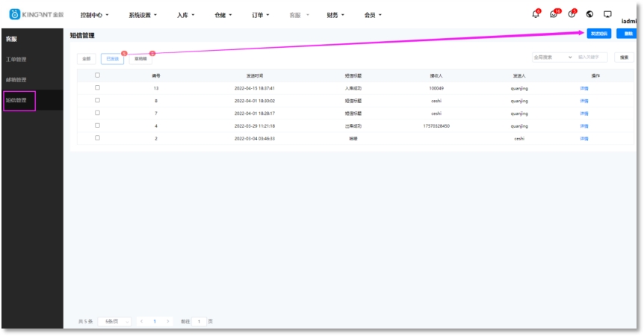Select the checkbox for row 2
644x336 pixels.
(x=97, y=138)
